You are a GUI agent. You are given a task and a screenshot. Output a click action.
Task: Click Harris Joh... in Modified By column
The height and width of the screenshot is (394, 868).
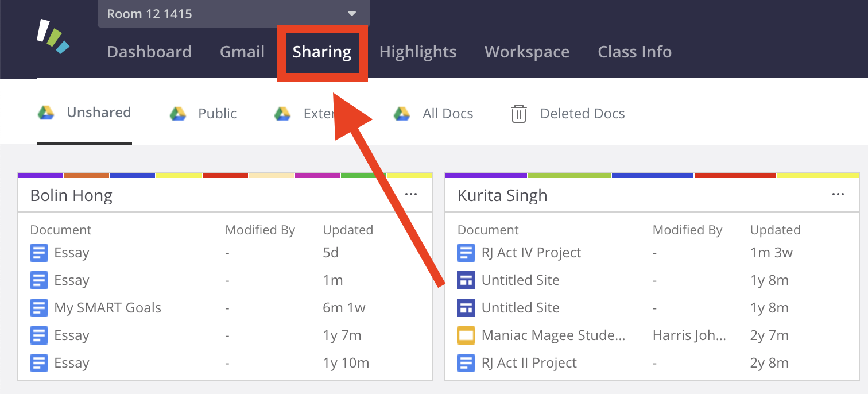689,335
